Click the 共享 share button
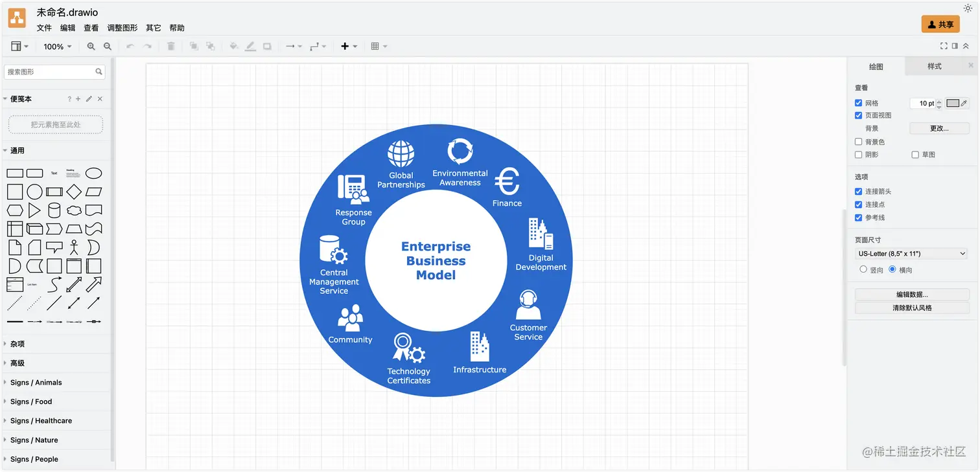 pos(940,24)
